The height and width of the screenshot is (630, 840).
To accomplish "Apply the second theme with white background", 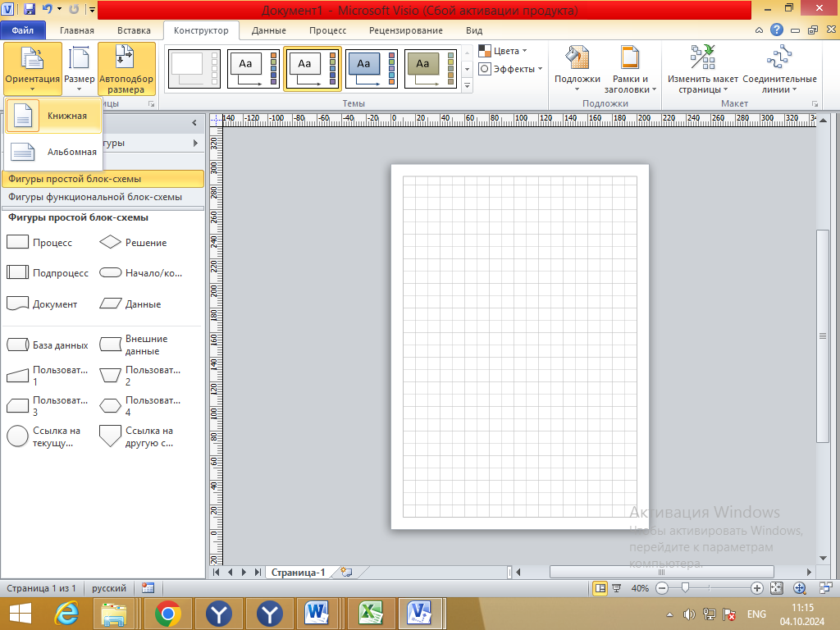I will [x=253, y=69].
